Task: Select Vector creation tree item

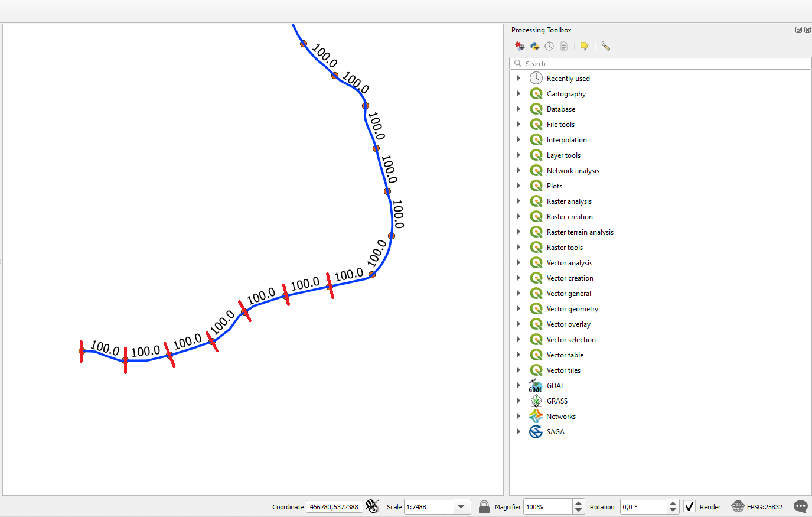Action: 570,278
